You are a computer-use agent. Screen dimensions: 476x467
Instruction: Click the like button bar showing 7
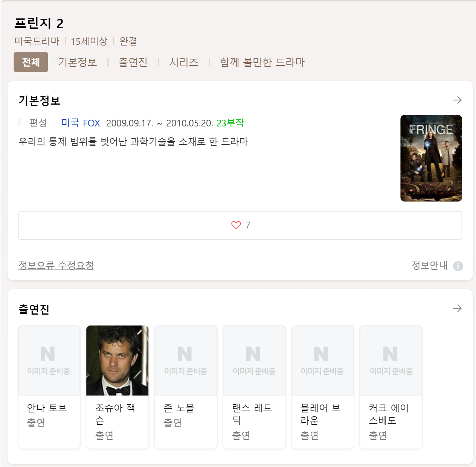coord(240,225)
